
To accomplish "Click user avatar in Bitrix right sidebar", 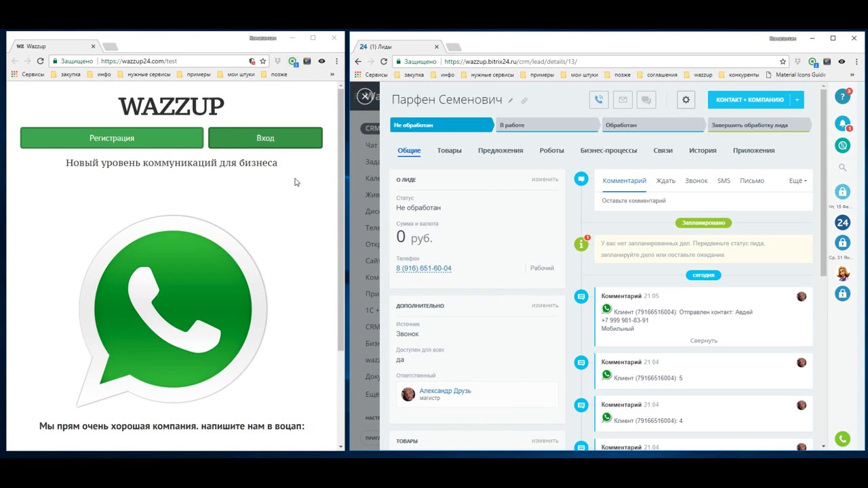I will coord(842,274).
